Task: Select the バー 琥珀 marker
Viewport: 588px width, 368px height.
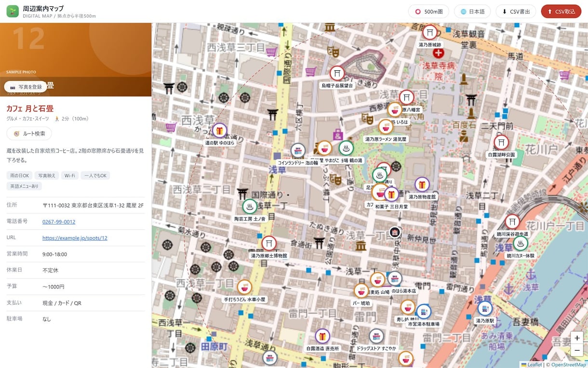Action: [361, 291]
